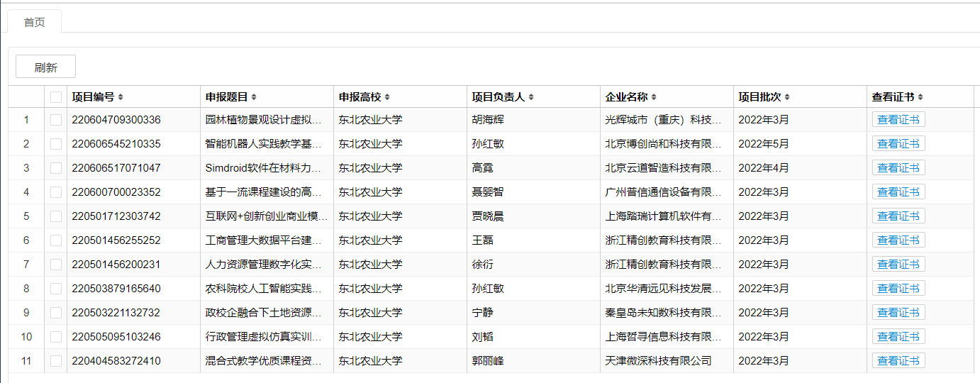Select the project number 220503221132732 cell
The image size is (980, 383).
(116, 313)
